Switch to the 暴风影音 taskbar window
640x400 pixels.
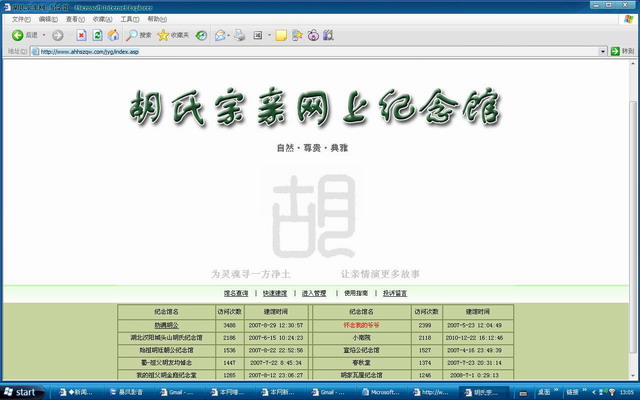point(129,392)
